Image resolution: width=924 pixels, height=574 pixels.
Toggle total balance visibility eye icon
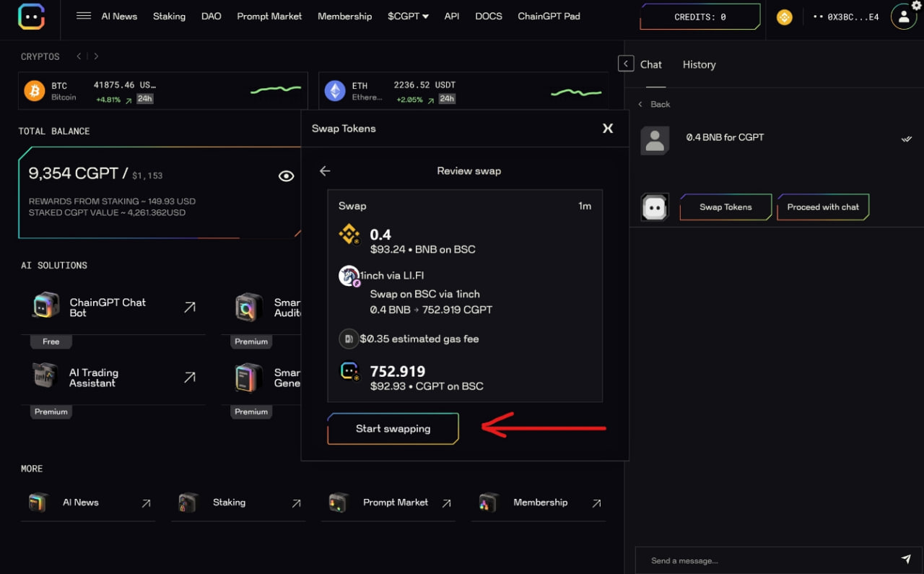287,175
